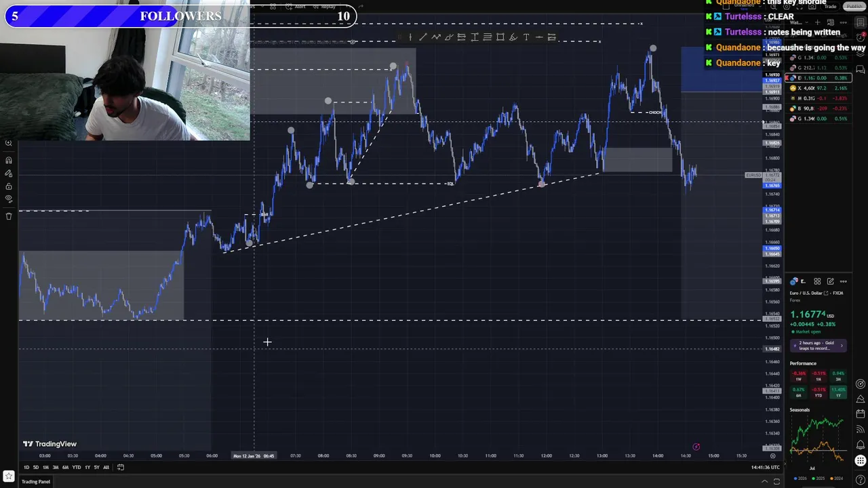Viewport: 868px width, 488px height.
Task: Open the apps grid icon in right sidebar
Action: pos(861,461)
